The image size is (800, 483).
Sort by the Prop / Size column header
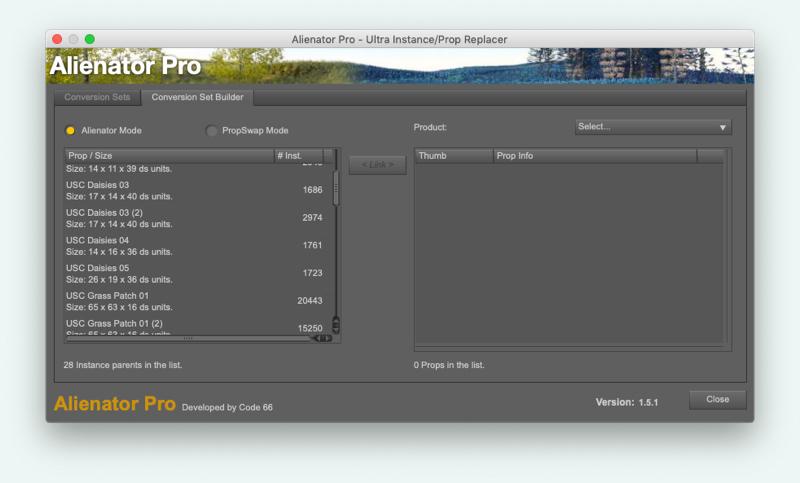169,156
